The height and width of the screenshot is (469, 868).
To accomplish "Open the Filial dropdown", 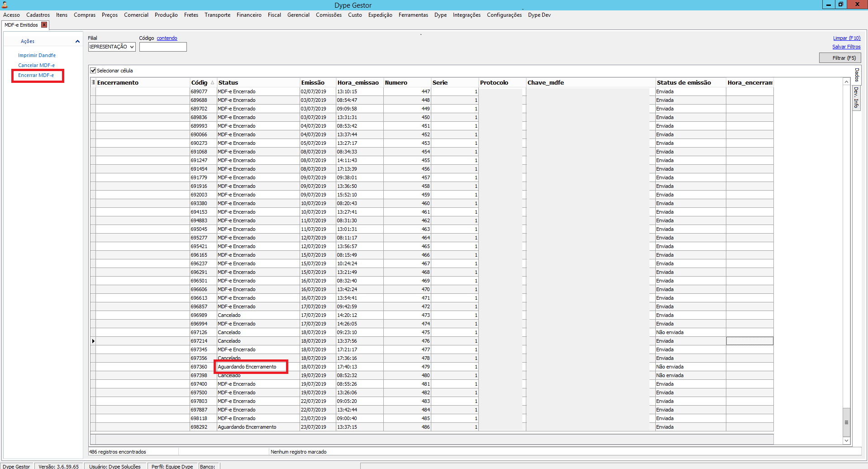I will point(132,47).
